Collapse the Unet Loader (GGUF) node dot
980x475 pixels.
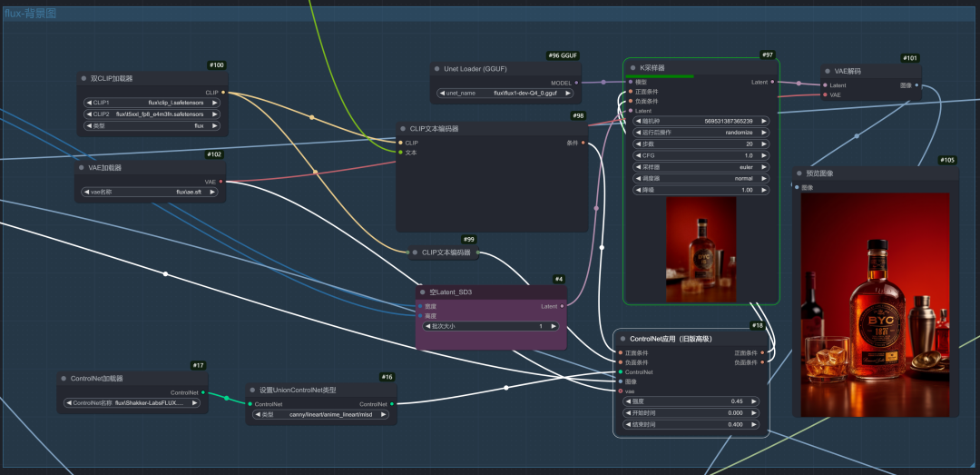point(436,69)
